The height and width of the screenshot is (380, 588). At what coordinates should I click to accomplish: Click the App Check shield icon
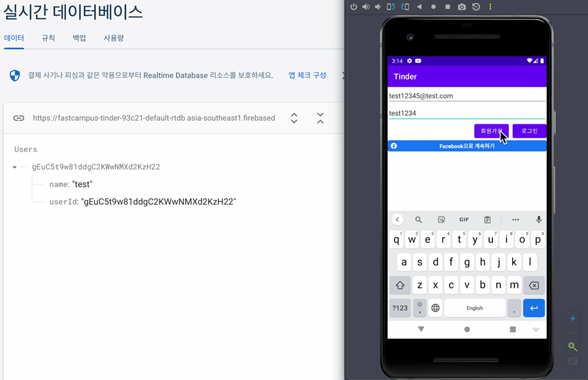point(15,75)
